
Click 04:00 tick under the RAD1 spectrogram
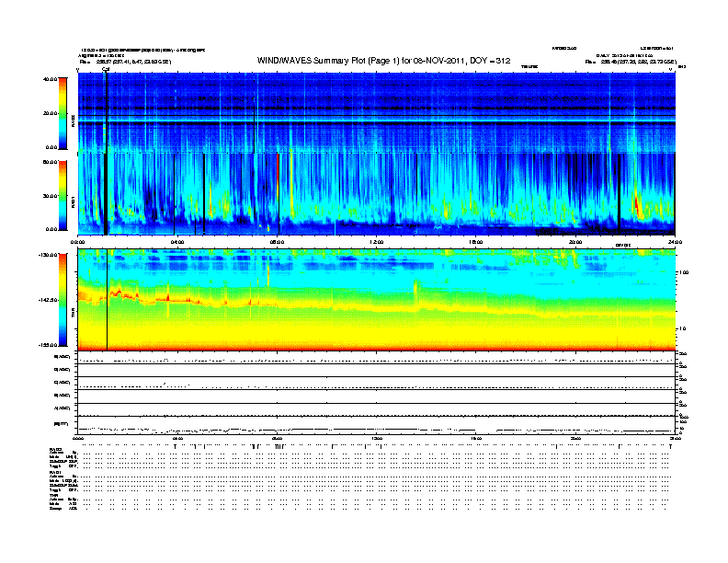click(177, 242)
